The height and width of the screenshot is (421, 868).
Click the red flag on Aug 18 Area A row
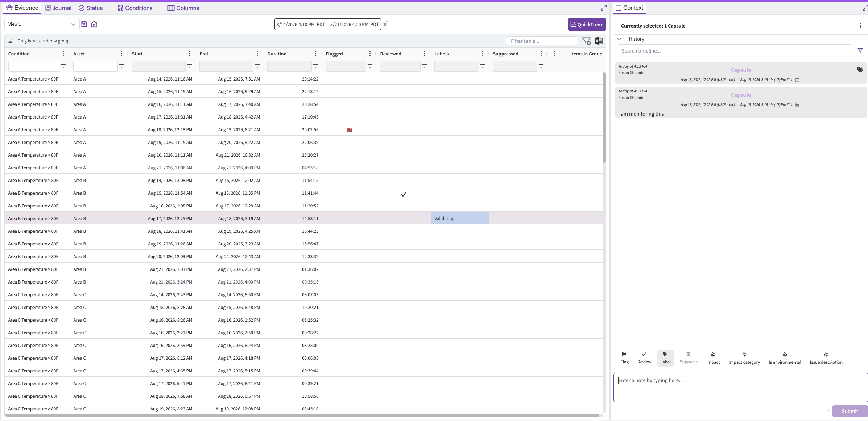coord(349,130)
